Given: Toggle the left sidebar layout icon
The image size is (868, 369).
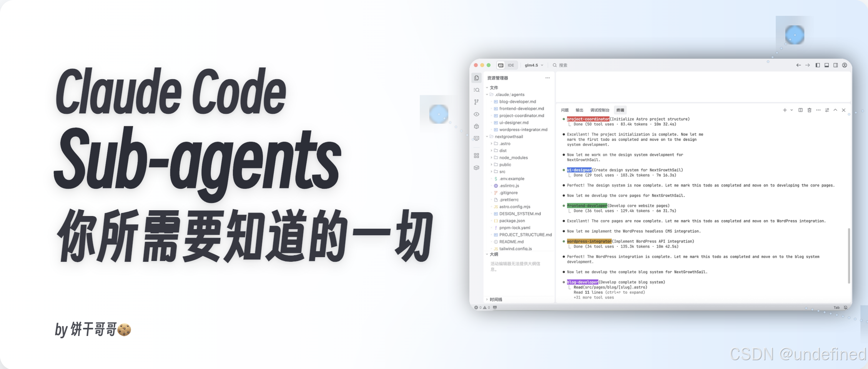Looking at the screenshot, I should 818,65.
